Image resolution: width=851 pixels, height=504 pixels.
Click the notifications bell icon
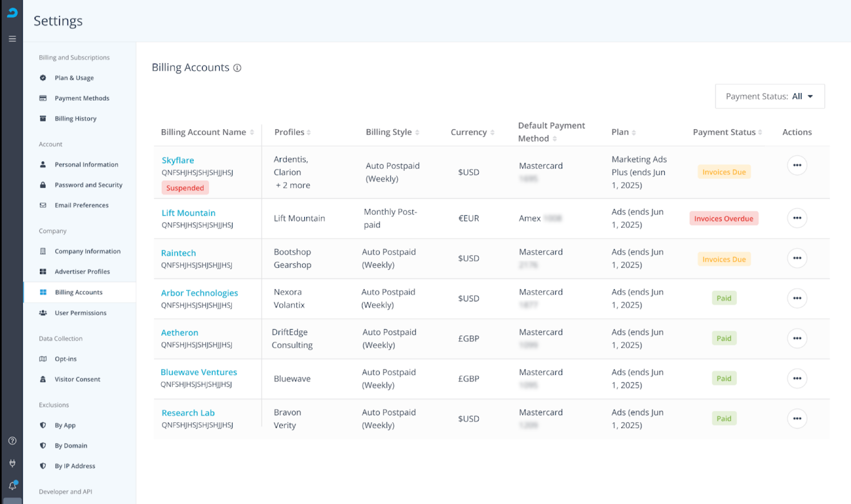pyautogui.click(x=12, y=485)
